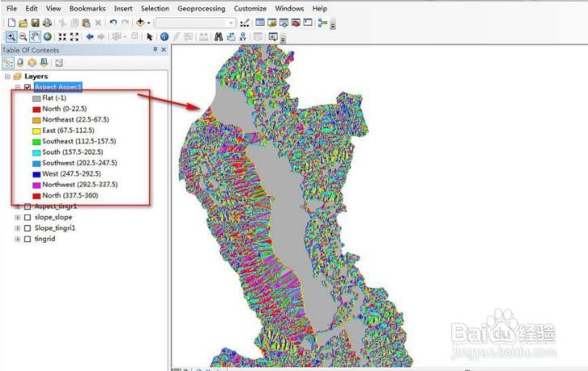Image resolution: width=588 pixels, height=371 pixels.
Task: Pin the Table Of Contents panel
Action: pyautogui.click(x=155, y=49)
